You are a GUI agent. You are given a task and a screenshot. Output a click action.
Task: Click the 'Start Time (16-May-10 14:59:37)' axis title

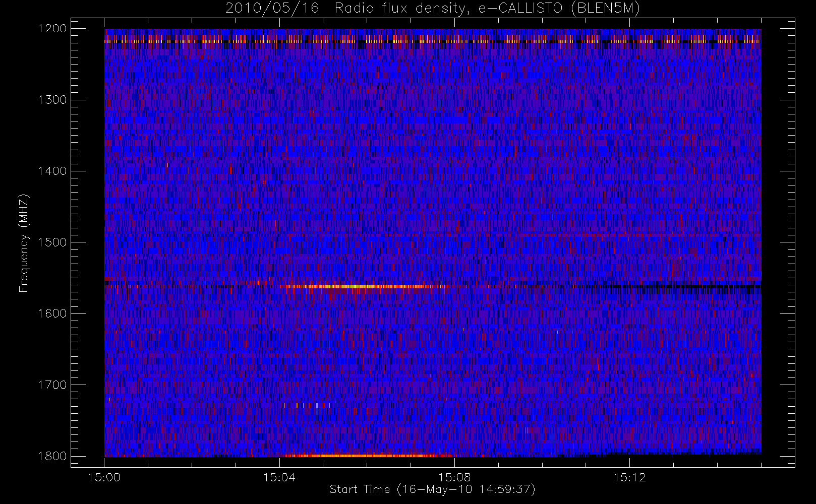[x=432, y=489]
